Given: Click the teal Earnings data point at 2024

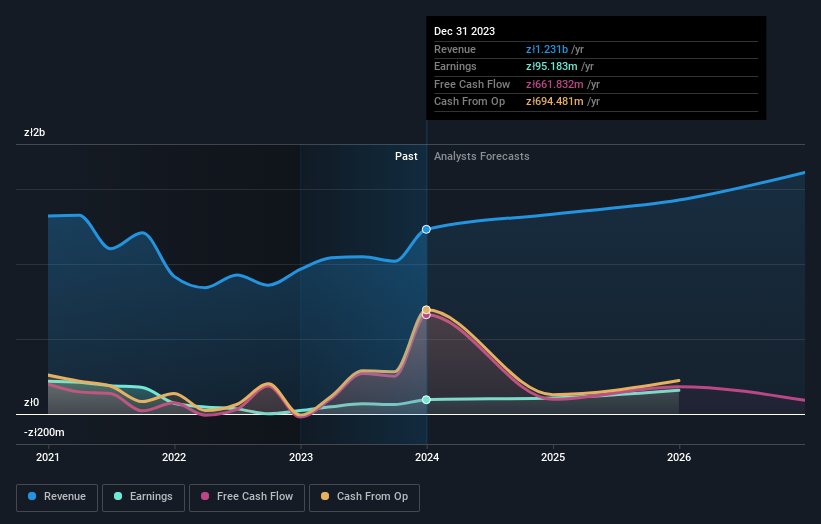Looking at the screenshot, I should pyautogui.click(x=426, y=399).
